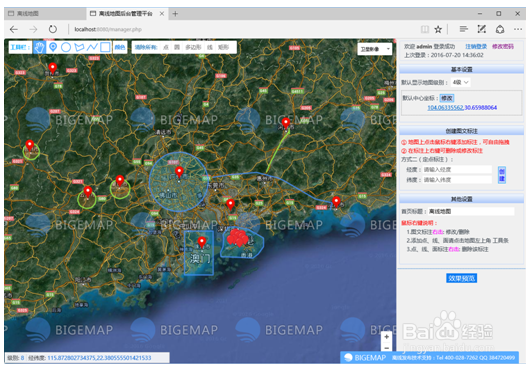Select the rectangle drawing tool
This screenshot has width=526, height=367.
tap(105, 47)
